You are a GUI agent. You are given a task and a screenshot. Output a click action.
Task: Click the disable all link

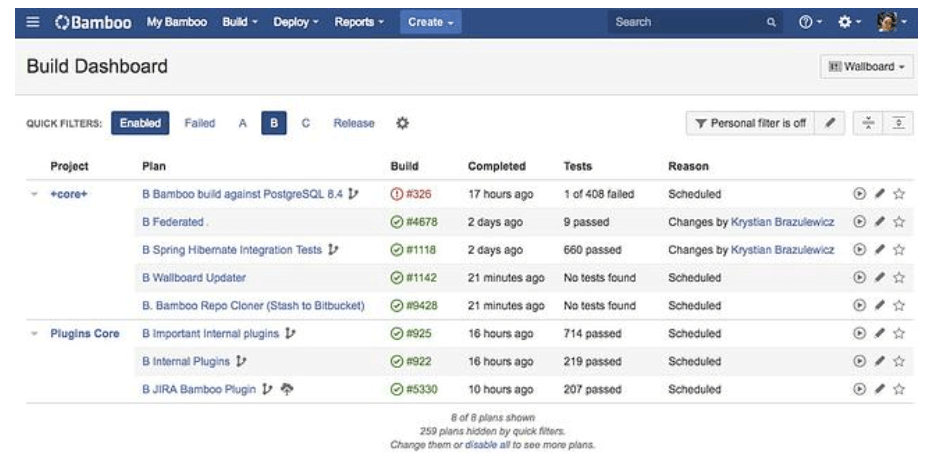487,444
